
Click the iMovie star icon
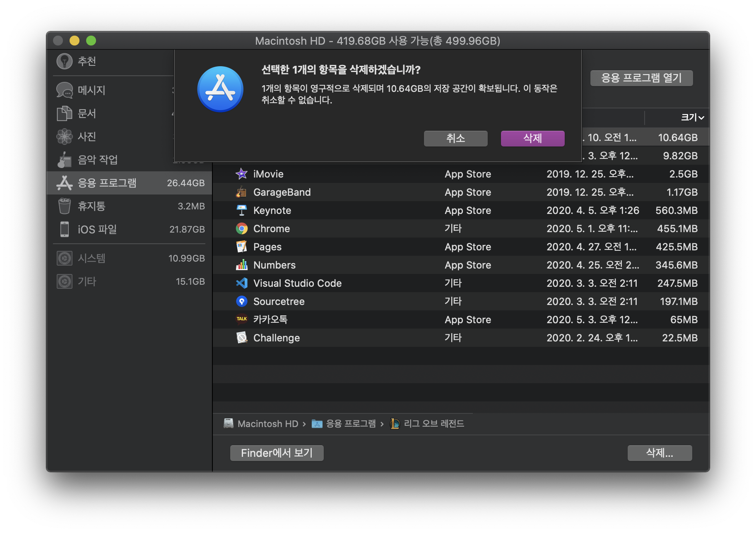click(x=241, y=174)
